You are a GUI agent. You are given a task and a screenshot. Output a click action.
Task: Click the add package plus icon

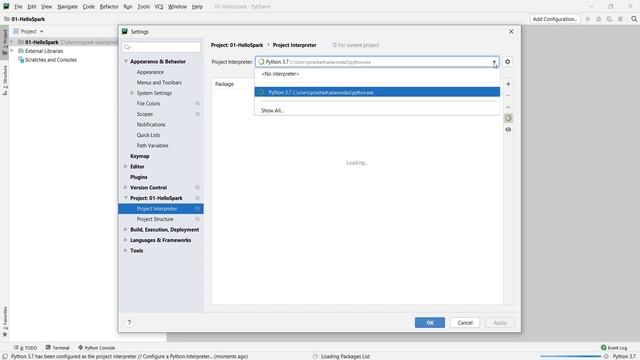click(508, 84)
